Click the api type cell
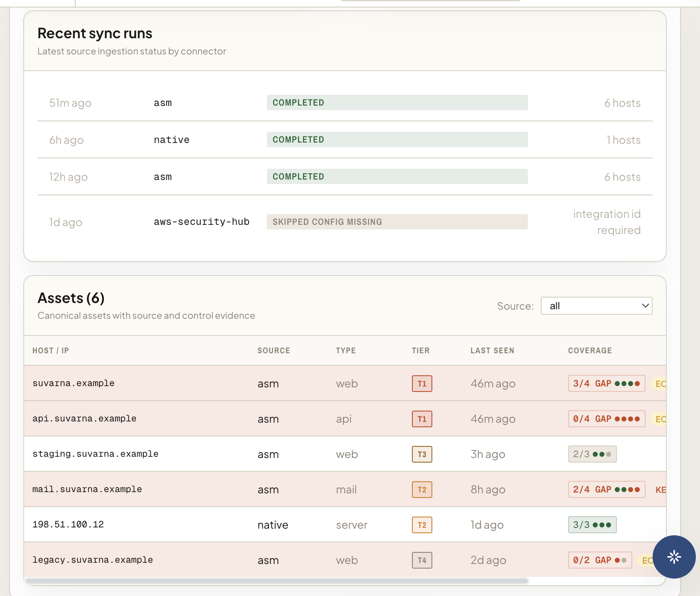 click(344, 419)
